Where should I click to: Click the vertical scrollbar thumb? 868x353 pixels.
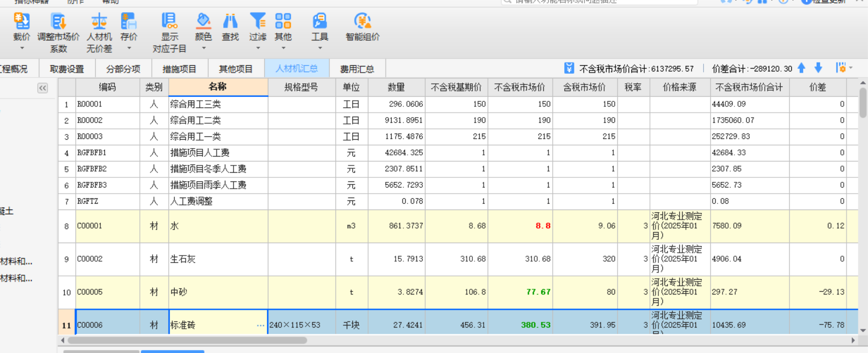point(863,102)
